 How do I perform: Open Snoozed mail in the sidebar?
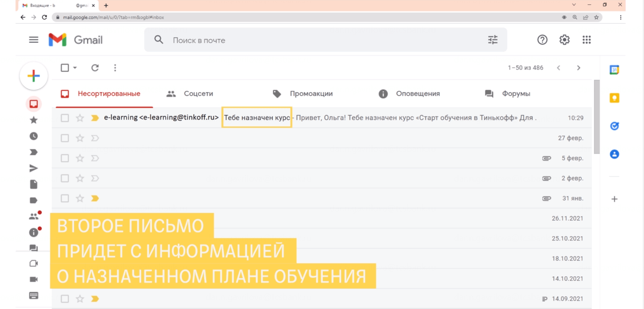[34, 135]
